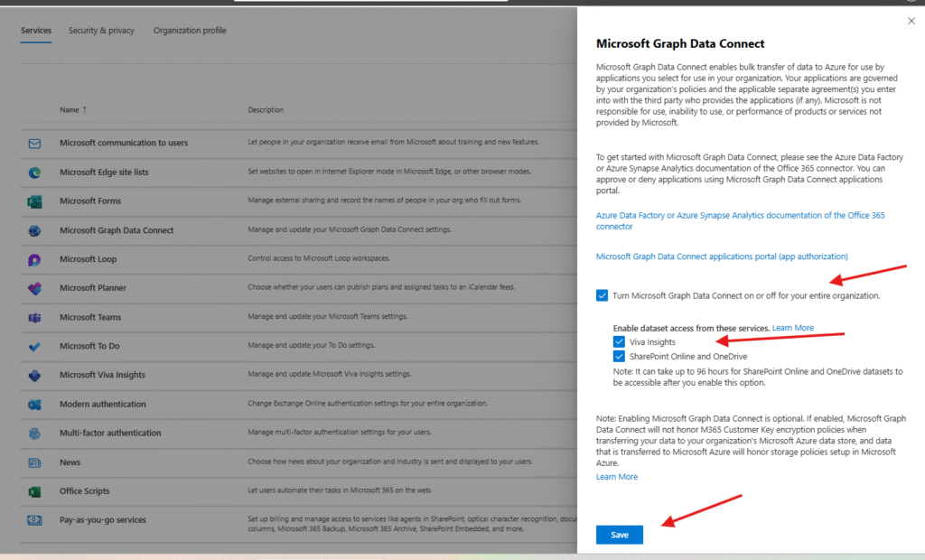Viewport: 925px width, 560px height.
Task: Open Graph Data Connect applications portal link
Action: tap(722, 257)
